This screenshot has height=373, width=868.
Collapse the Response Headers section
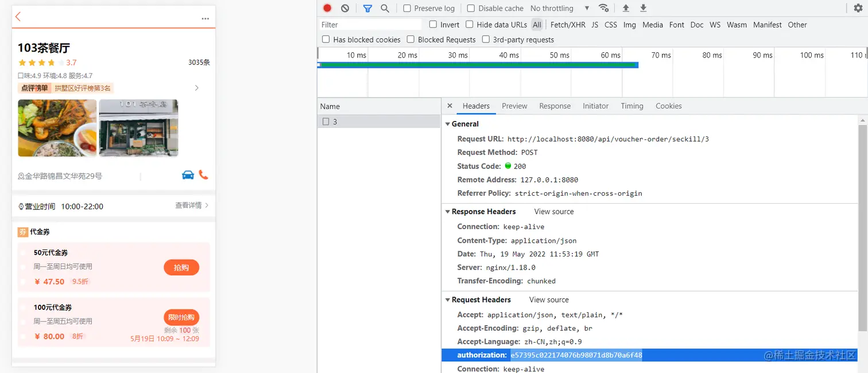point(448,212)
